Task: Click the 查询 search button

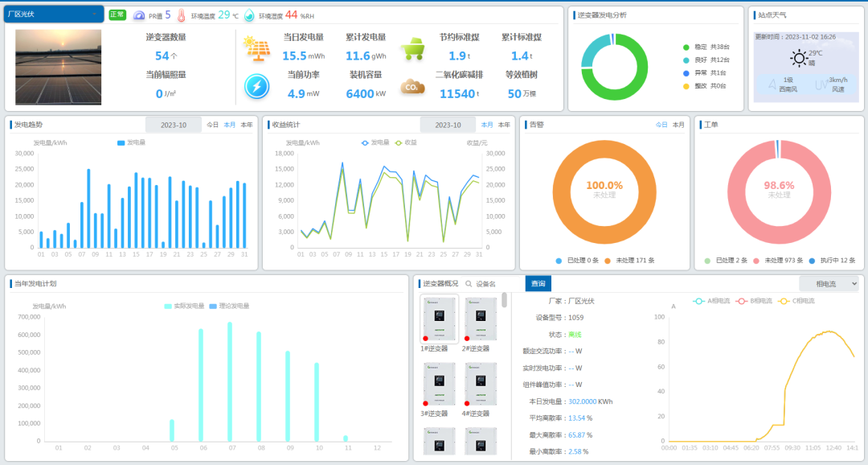Action: coord(538,284)
